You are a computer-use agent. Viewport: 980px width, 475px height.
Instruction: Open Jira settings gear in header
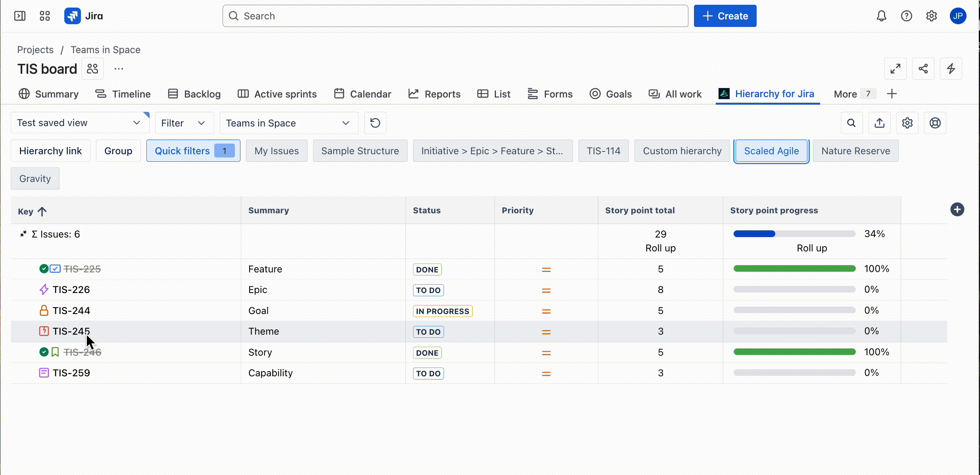point(932,16)
